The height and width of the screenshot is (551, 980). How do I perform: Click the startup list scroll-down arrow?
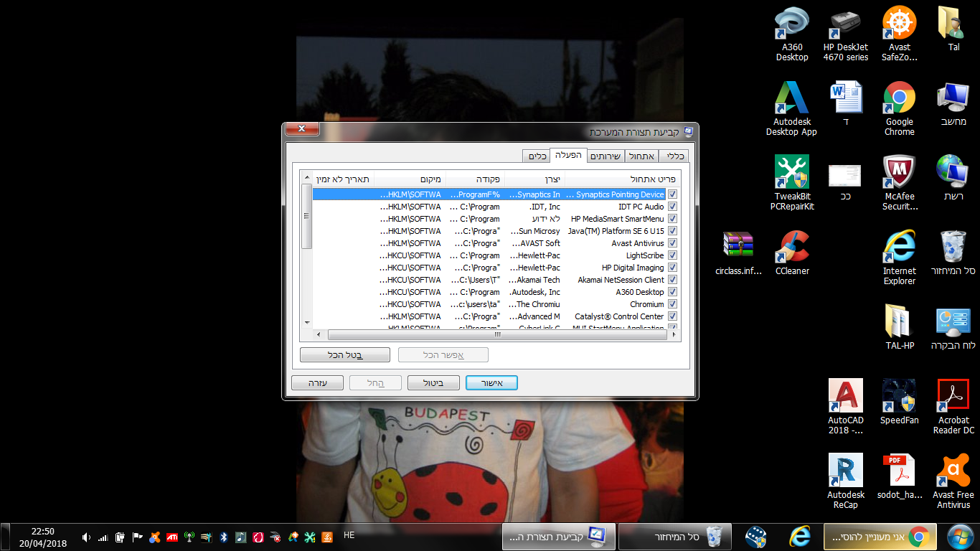tap(307, 323)
